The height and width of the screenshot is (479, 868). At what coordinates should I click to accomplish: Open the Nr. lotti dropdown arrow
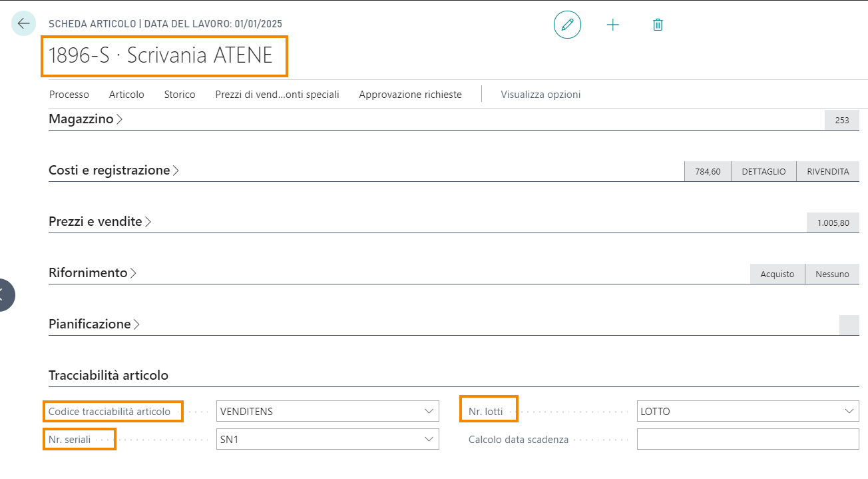coord(849,412)
